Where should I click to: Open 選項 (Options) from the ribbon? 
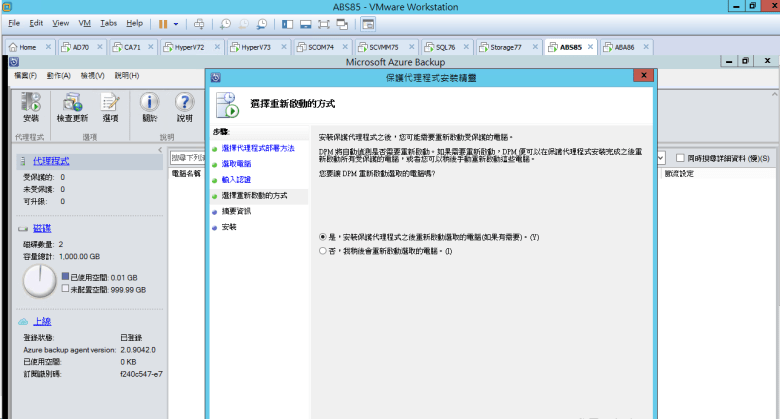[110, 105]
